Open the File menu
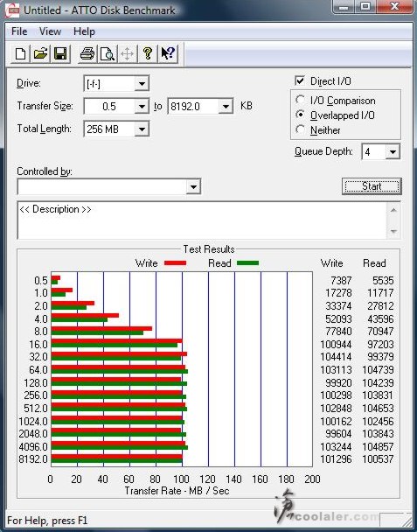Viewport: 417px width, 532px height. coord(19,31)
